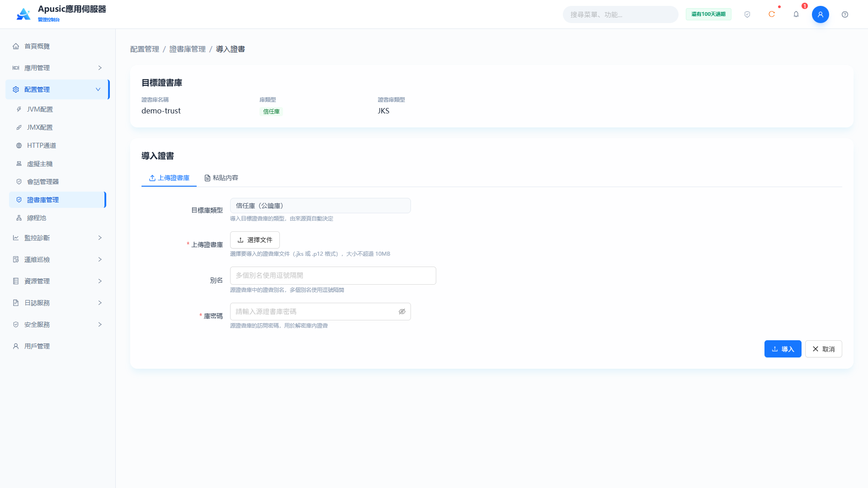Screen dimensions: 868x488
Task: Go to 首頁概覽 in sidebar
Action: (x=58, y=46)
